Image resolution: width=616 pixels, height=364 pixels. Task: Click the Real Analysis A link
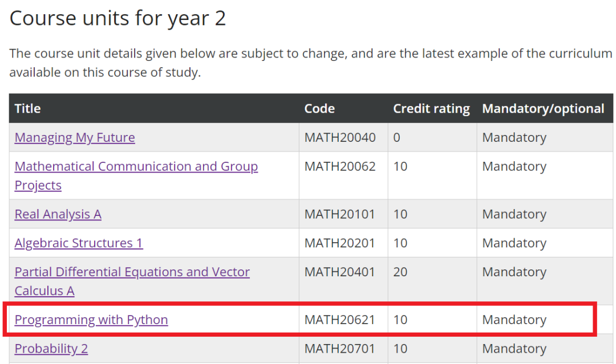58,214
